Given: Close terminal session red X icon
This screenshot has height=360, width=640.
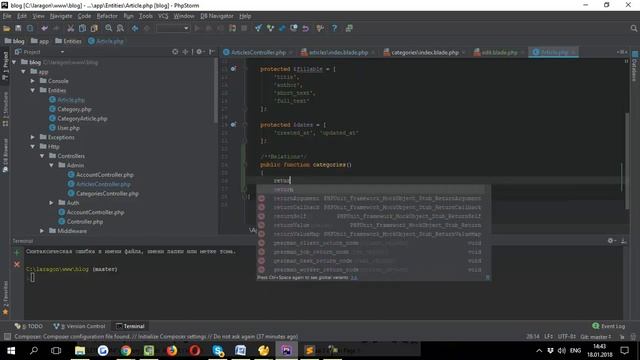Looking at the screenshot, I should click(x=17, y=264).
